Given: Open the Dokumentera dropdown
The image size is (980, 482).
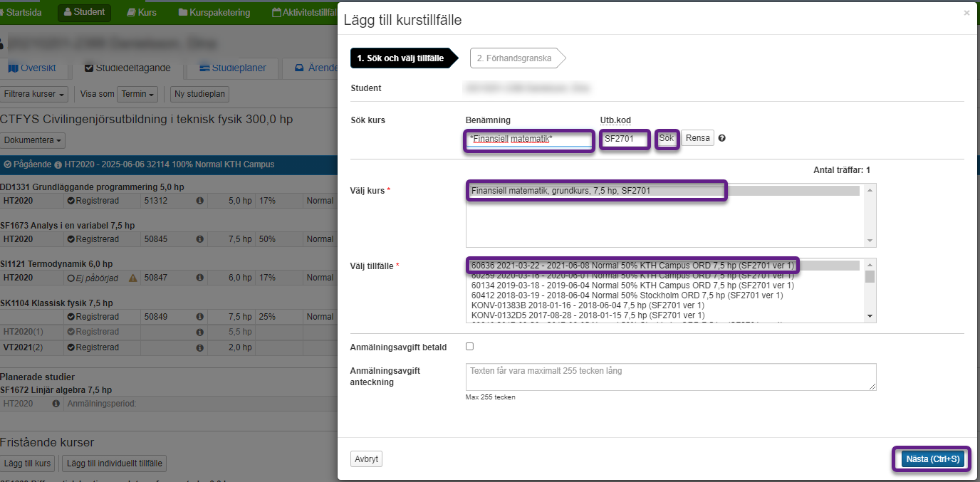Looking at the screenshot, I should tap(32, 141).
